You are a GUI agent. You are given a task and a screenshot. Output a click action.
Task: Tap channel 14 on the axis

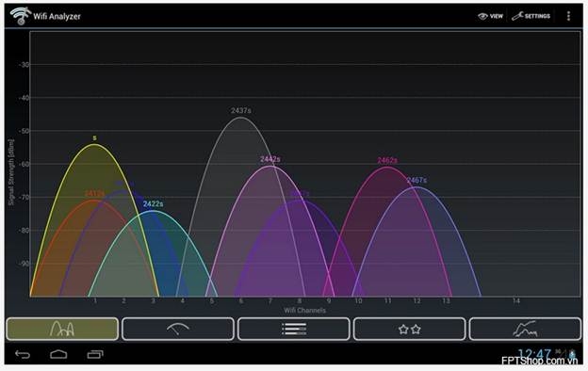pyautogui.click(x=516, y=301)
